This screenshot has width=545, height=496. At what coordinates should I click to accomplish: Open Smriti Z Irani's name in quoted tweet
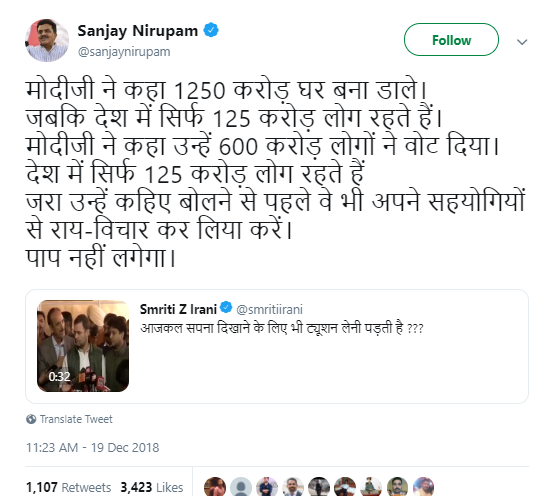(178, 309)
